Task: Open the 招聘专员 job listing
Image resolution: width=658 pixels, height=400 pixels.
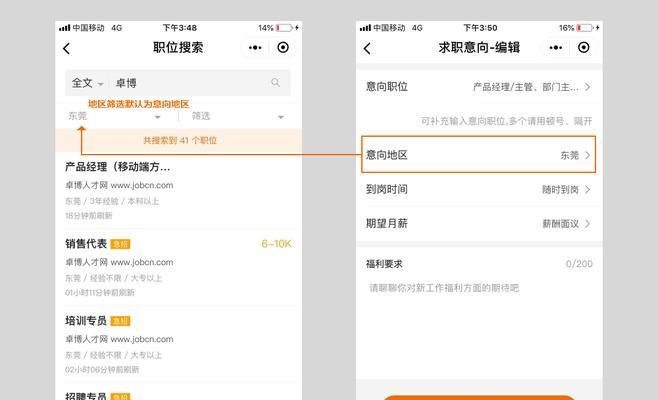Action: click(86, 395)
